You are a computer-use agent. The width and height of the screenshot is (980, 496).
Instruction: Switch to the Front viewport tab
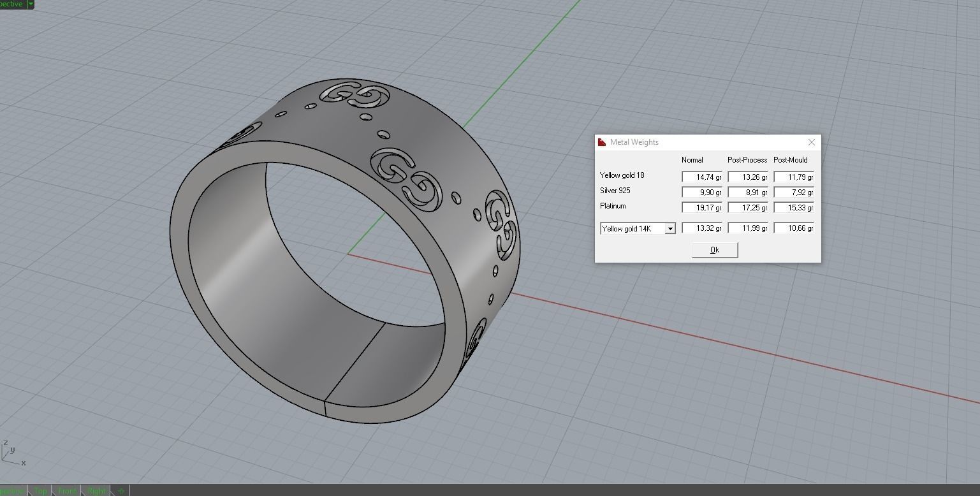pos(68,491)
